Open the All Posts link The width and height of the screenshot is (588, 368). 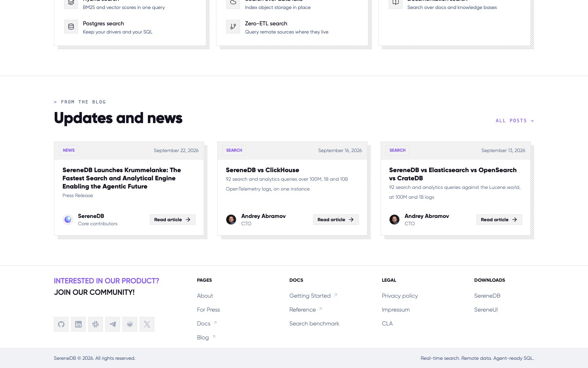[x=514, y=121]
